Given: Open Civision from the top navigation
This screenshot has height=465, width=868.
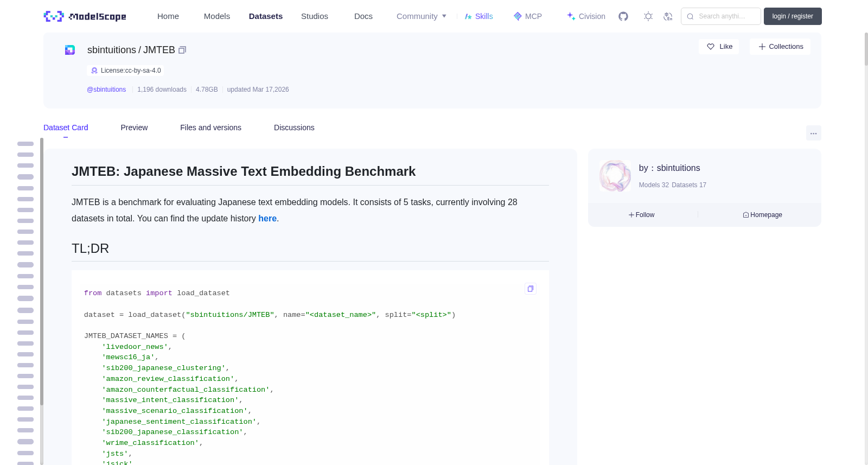Looking at the screenshot, I should (586, 16).
